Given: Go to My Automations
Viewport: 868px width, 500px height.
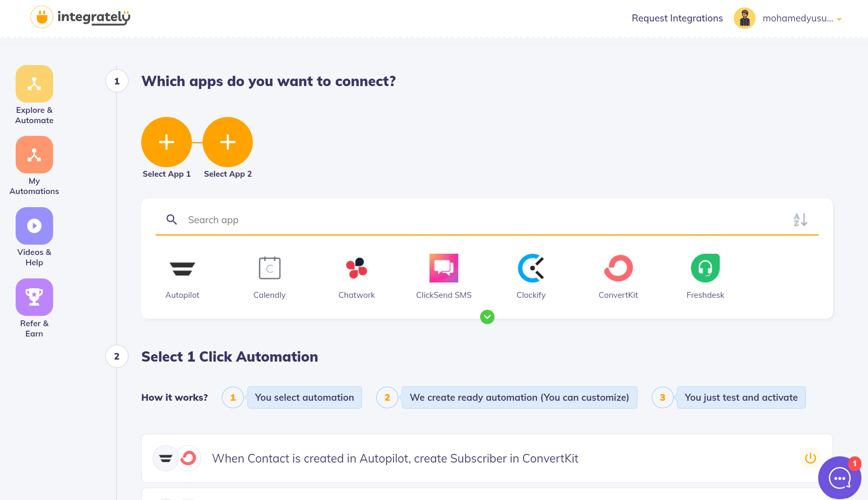Looking at the screenshot, I should tap(34, 166).
